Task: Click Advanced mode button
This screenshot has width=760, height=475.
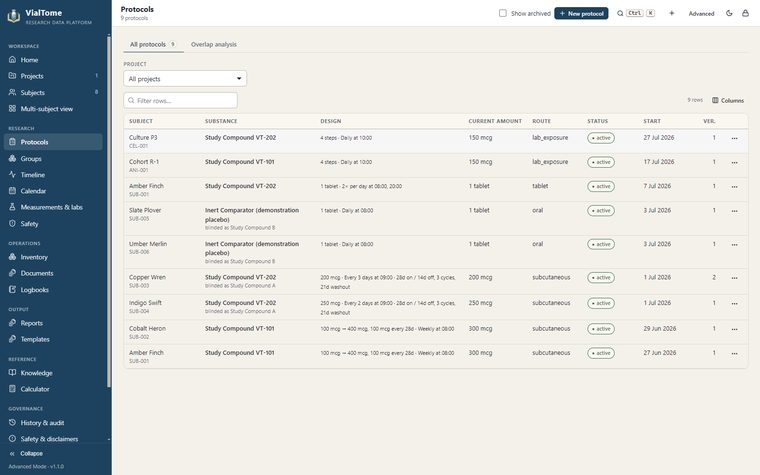Action: (701, 14)
